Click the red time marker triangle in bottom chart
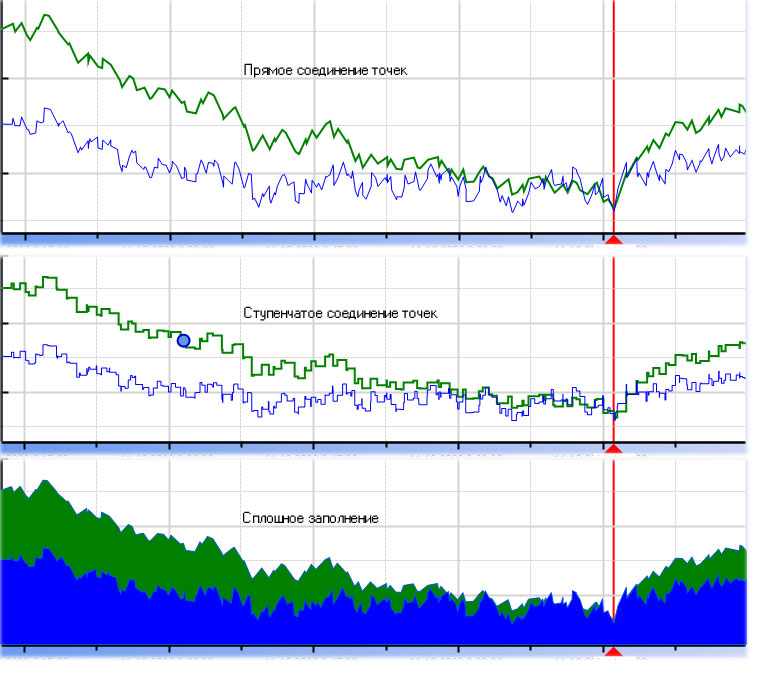 coord(614,652)
